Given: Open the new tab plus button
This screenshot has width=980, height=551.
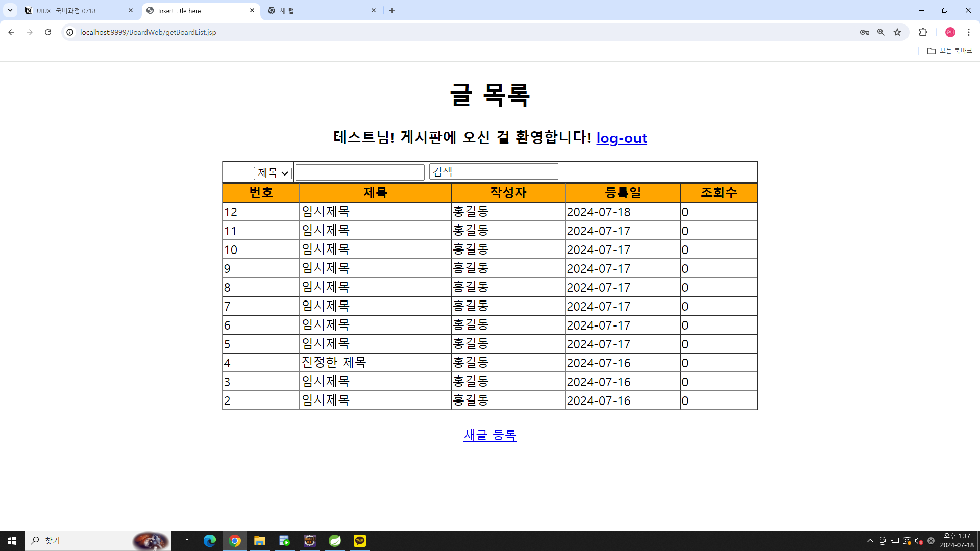Looking at the screenshot, I should [x=392, y=10].
